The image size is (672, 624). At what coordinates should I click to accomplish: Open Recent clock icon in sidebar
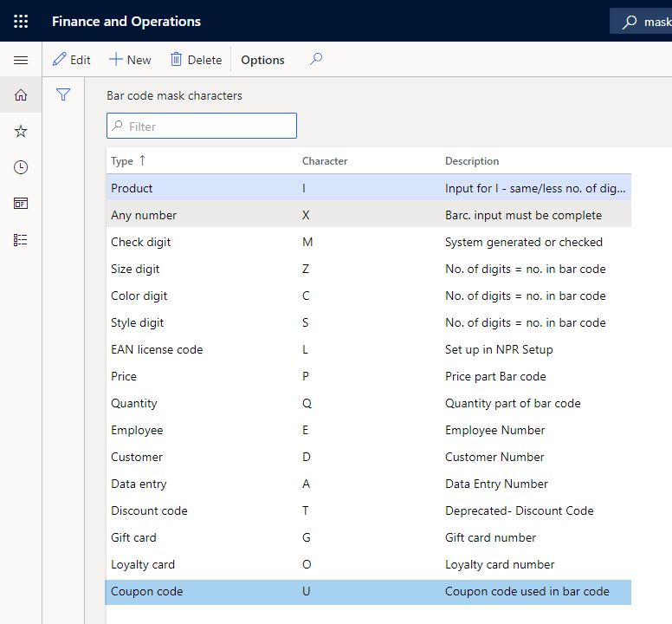pos(21,166)
